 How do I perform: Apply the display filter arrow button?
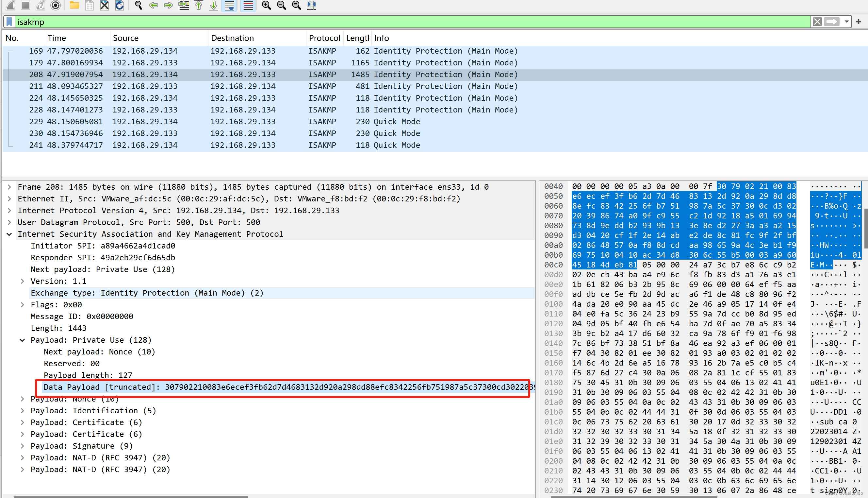(x=831, y=22)
